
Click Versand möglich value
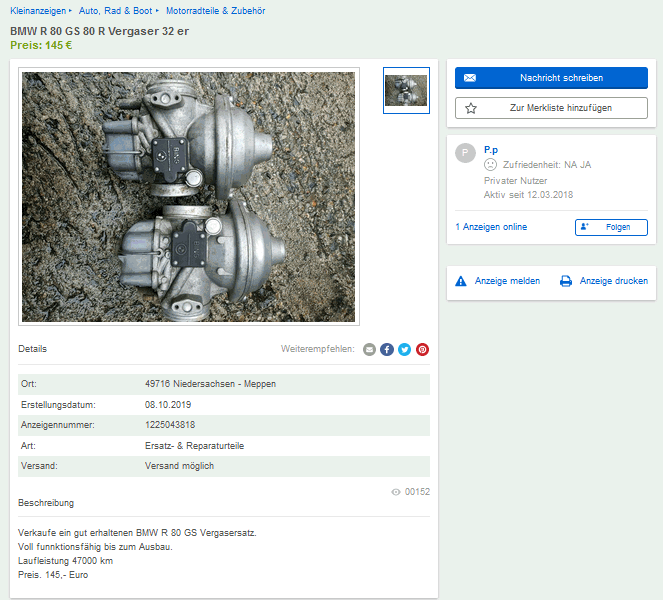coord(179,466)
